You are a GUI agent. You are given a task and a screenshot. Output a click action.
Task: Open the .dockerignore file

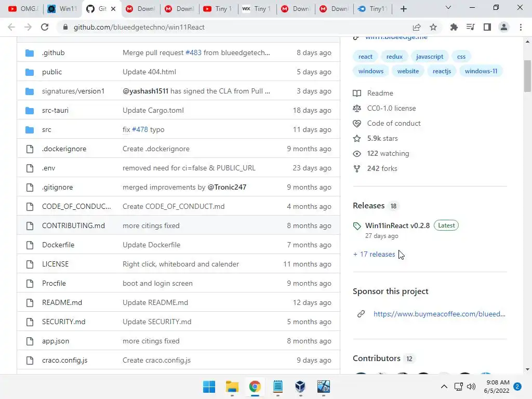point(64,149)
